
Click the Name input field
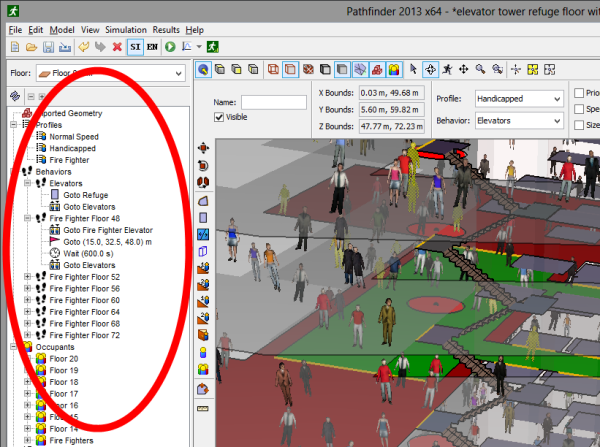(272, 101)
